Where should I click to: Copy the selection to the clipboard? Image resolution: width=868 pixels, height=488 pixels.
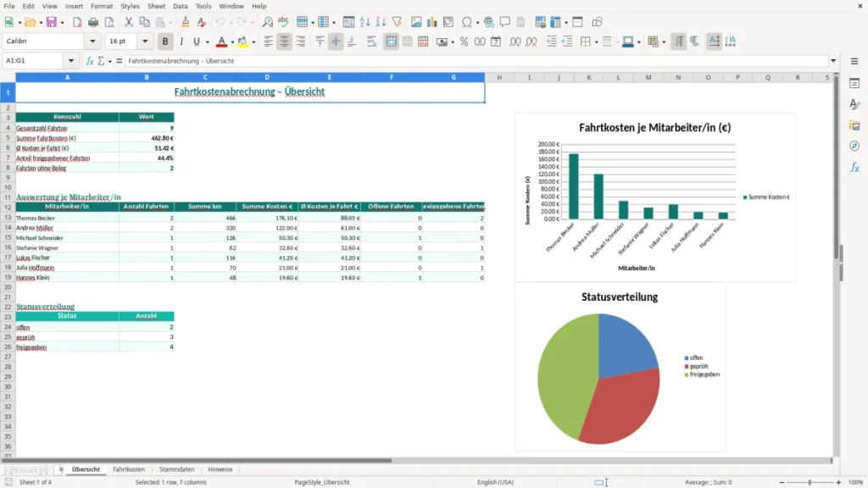click(144, 22)
